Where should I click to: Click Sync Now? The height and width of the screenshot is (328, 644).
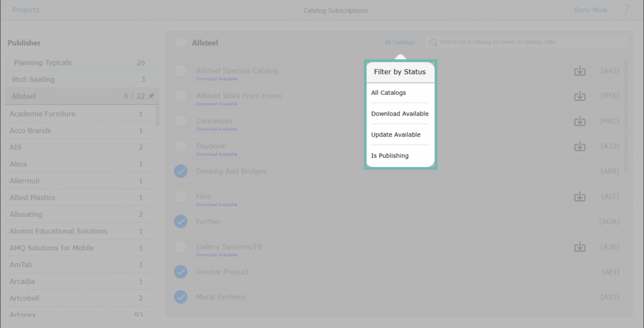click(590, 10)
